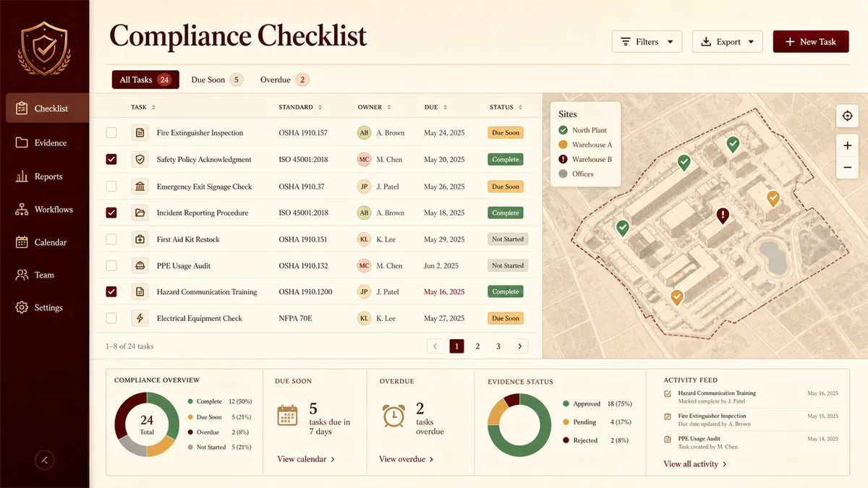
Task: Open Workflows from the sidebar
Action: tap(45, 210)
